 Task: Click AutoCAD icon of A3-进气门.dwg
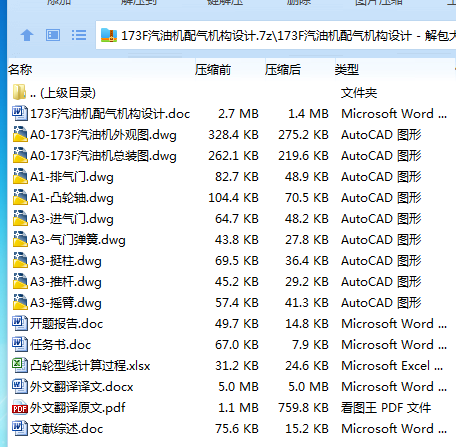(20, 218)
